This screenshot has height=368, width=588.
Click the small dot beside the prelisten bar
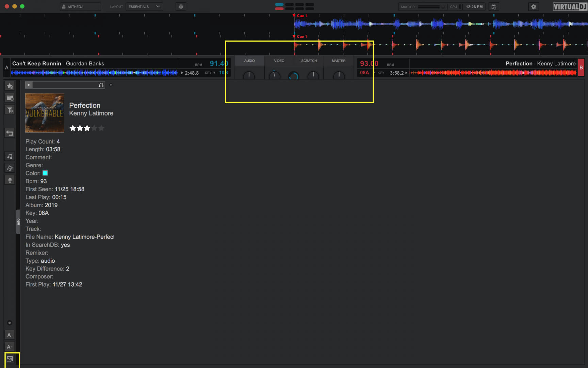111,85
